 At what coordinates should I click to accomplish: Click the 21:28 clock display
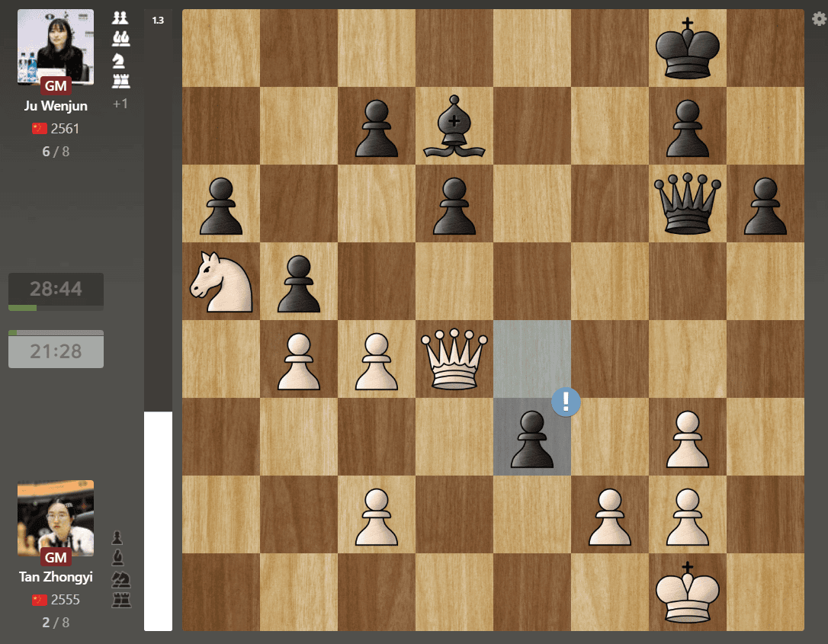pos(56,351)
